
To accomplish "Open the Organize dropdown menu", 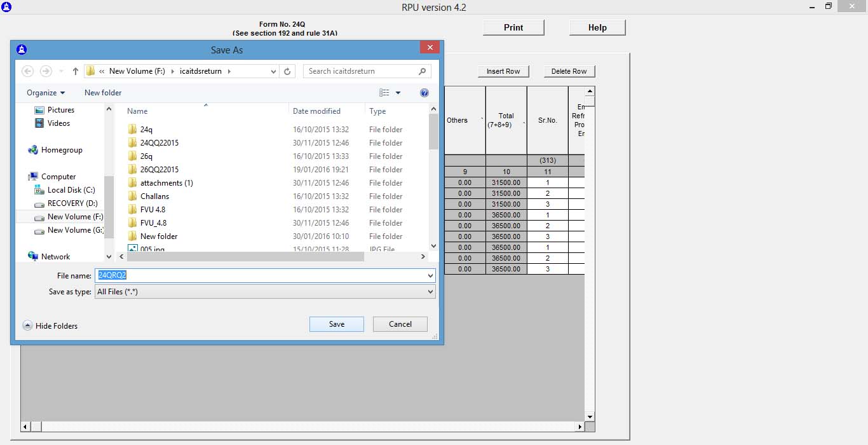I will (x=46, y=93).
